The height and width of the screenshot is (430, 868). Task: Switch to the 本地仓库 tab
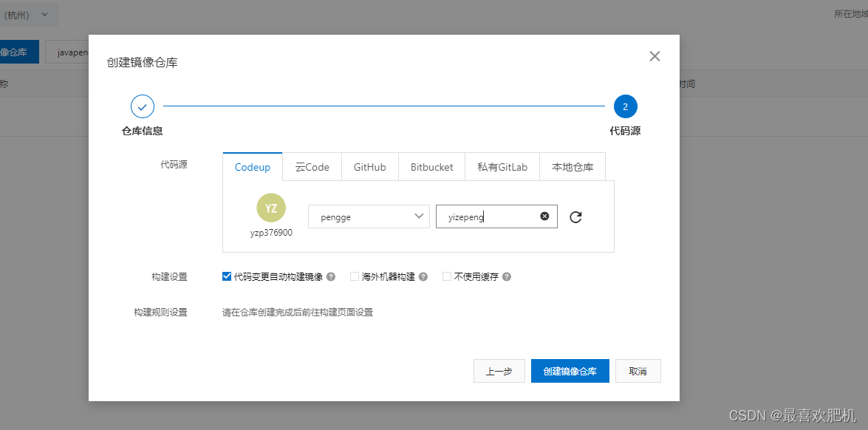point(573,166)
